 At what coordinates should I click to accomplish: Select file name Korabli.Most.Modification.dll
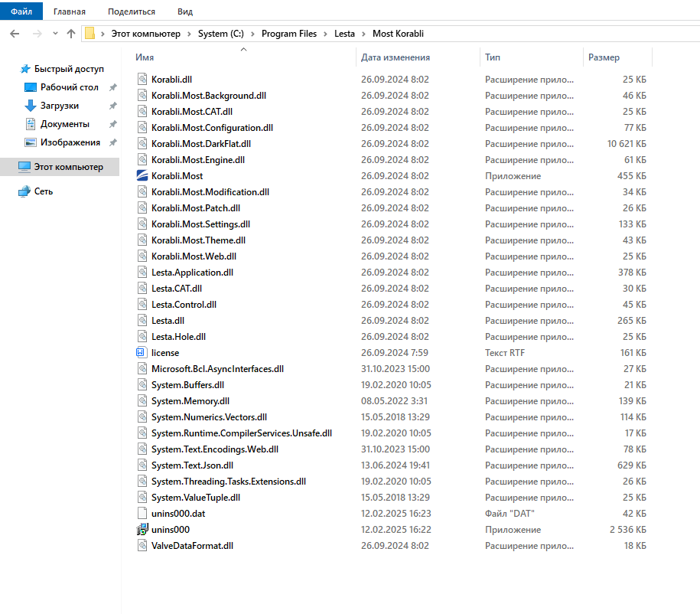[210, 192]
